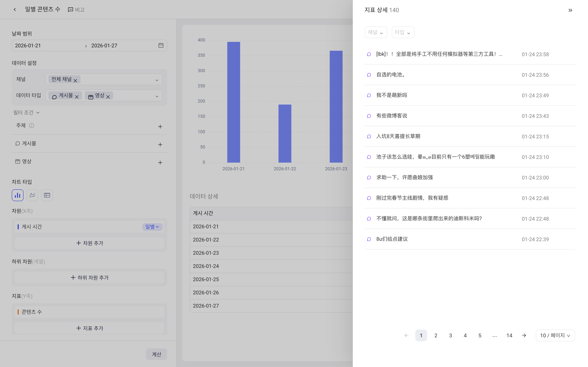Click the back arrow beside 일별 콘텐츠 수
This screenshot has width=588, height=367.
pyautogui.click(x=15, y=10)
